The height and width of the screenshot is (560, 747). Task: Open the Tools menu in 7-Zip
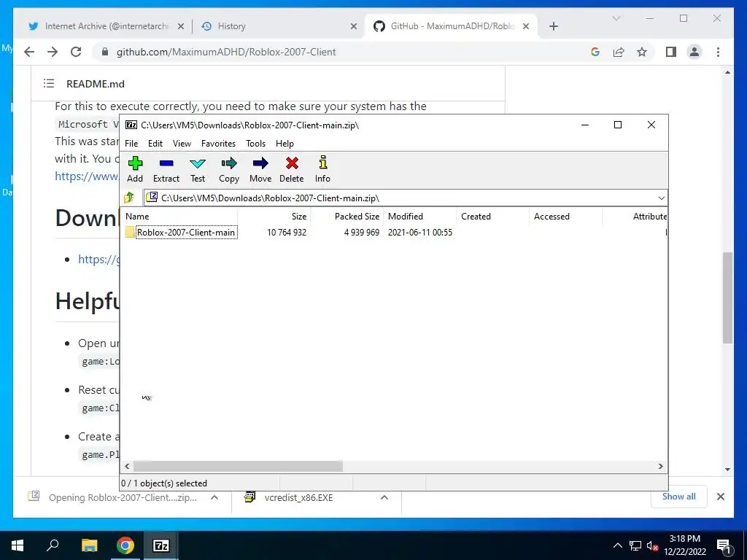click(255, 144)
